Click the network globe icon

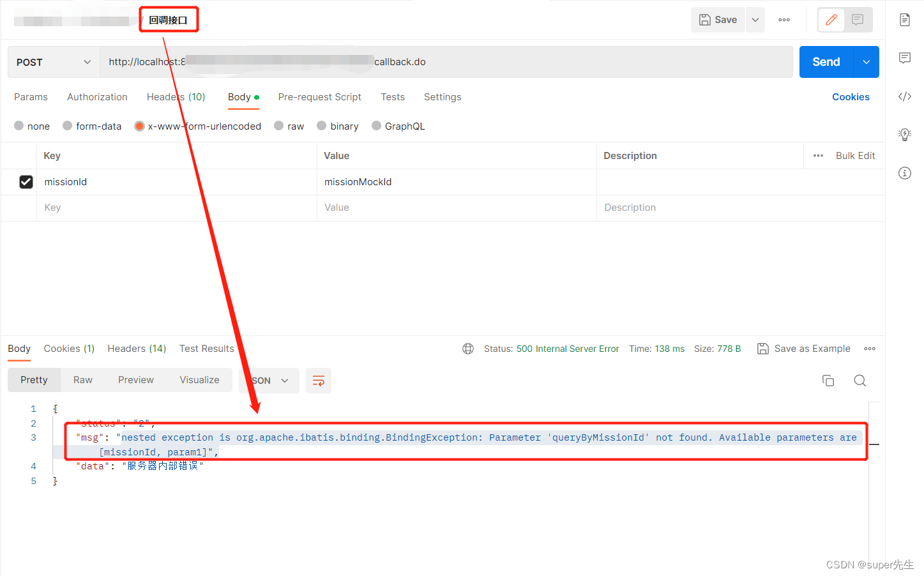[x=468, y=349]
